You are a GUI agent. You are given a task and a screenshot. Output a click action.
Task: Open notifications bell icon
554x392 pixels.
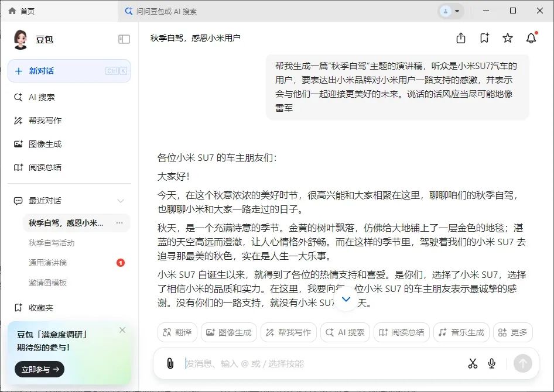coord(531,38)
